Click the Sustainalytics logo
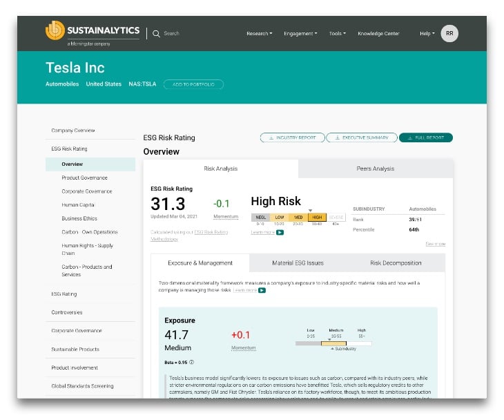The width and height of the screenshot is (504, 420). 93,33
